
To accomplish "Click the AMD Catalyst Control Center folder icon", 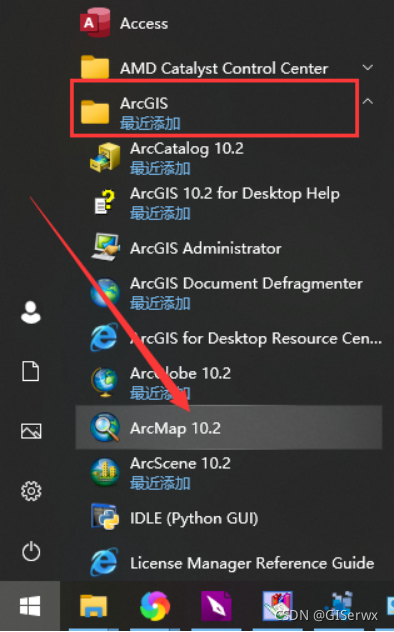I will pyautogui.click(x=95, y=67).
